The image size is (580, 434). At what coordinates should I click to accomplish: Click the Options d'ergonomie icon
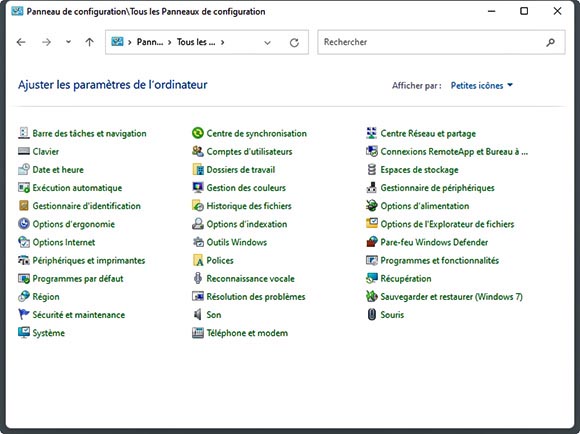24,223
